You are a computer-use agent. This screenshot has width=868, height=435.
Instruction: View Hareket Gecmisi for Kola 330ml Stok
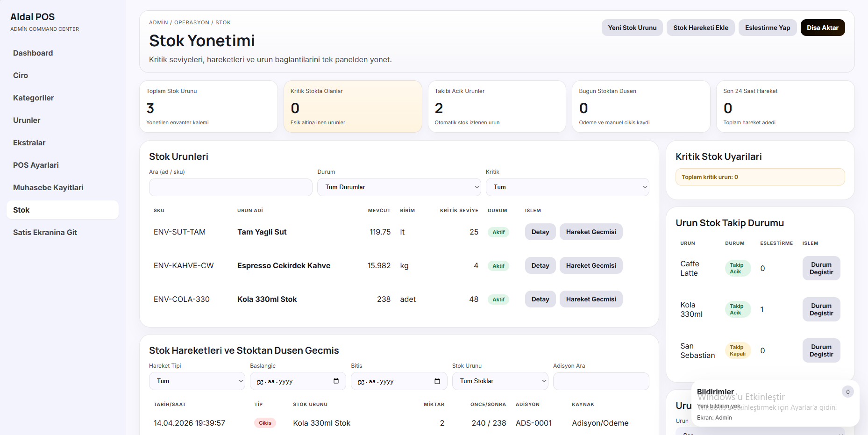[591, 299]
